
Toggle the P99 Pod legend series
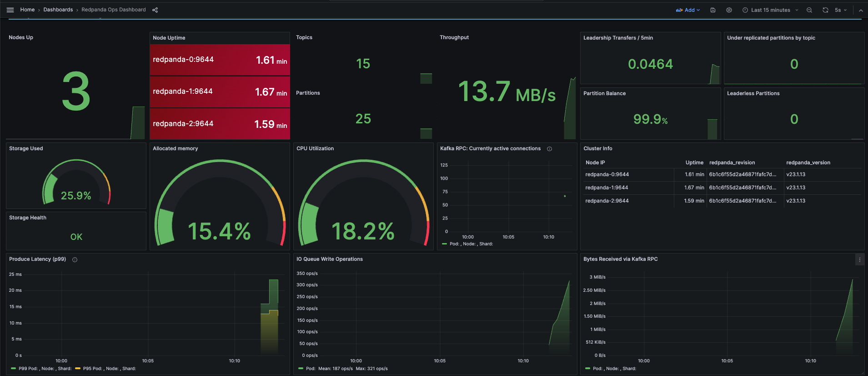coord(45,369)
